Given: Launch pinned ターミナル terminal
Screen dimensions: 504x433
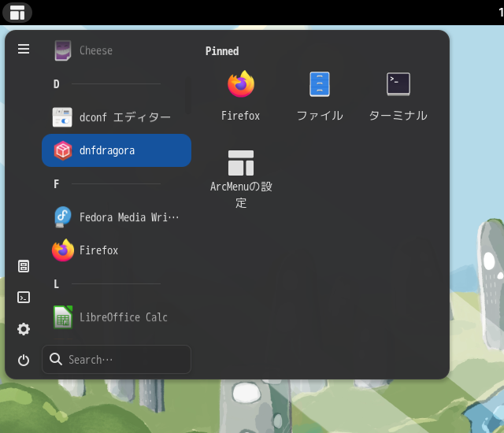Looking at the screenshot, I should pos(398,96).
